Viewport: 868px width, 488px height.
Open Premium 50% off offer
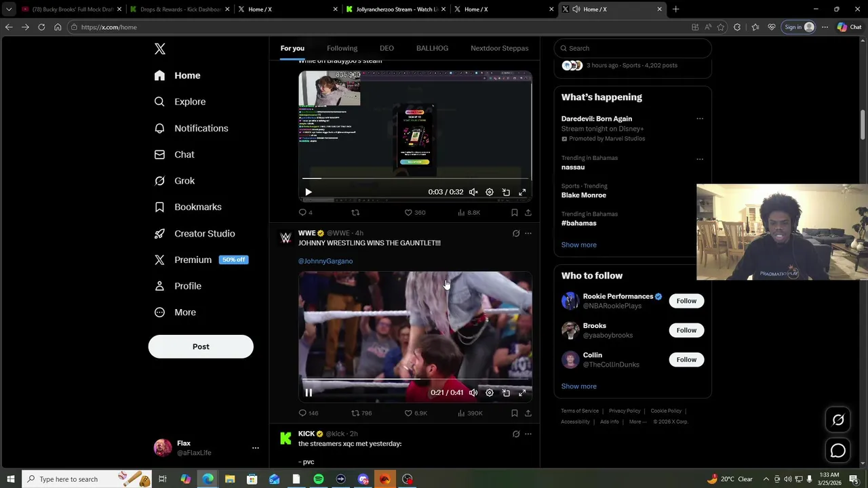201,260
